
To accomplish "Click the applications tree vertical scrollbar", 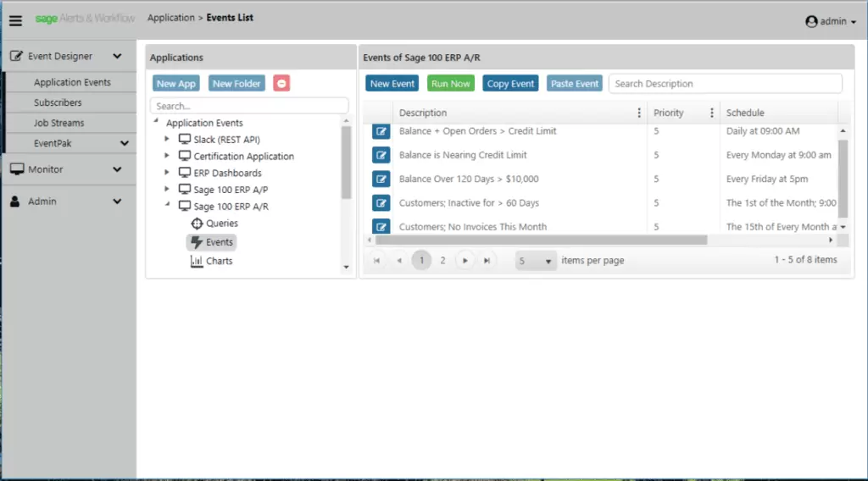I will click(x=346, y=163).
